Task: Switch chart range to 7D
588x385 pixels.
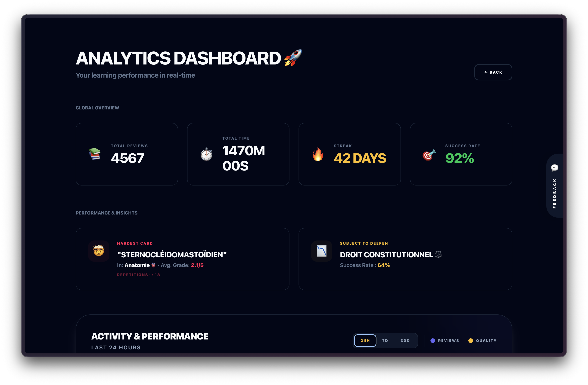Action: [385, 340]
